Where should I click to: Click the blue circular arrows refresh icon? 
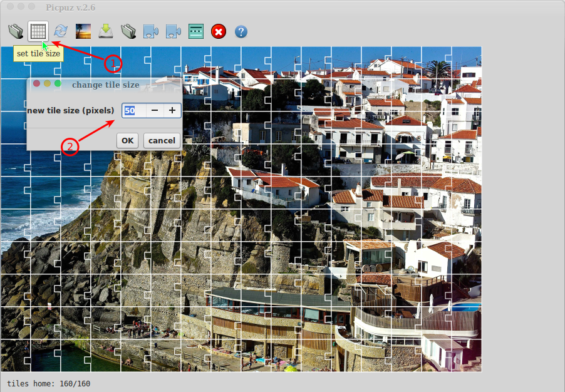[61, 31]
